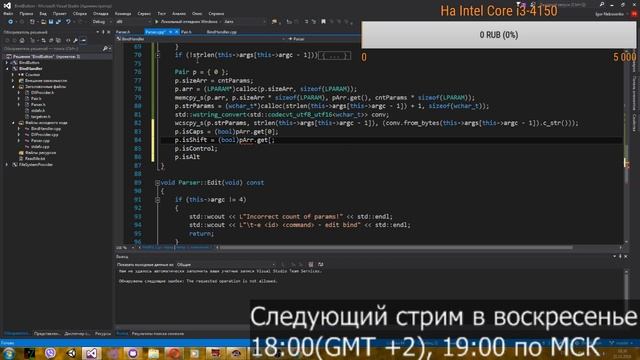Click the Open File toolbar icon
The width and height of the screenshot is (640, 360).
(43, 22)
